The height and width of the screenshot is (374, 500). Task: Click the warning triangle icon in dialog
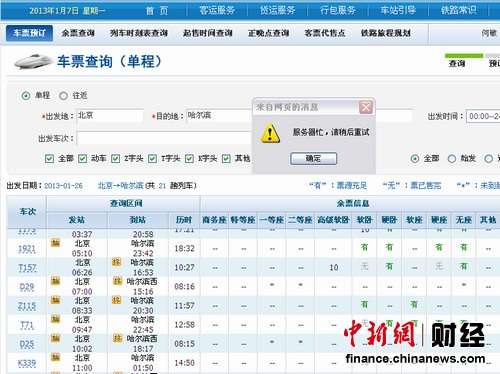coord(270,133)
